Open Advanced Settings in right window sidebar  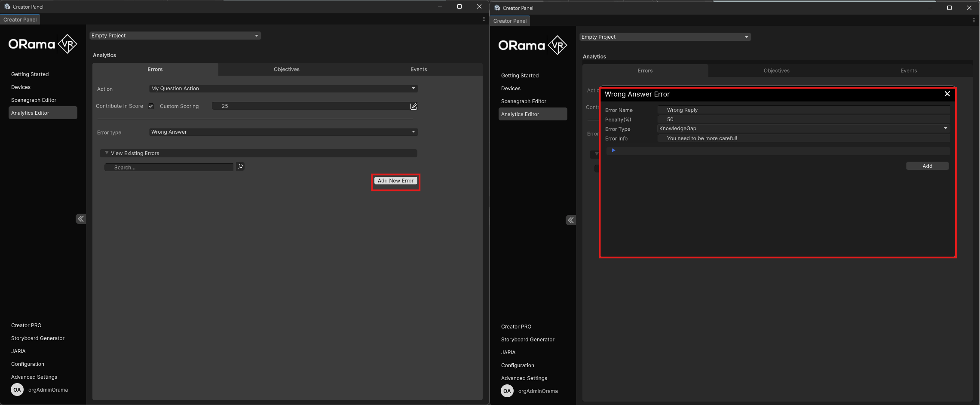pyautogui.click(x=524, y=378)
